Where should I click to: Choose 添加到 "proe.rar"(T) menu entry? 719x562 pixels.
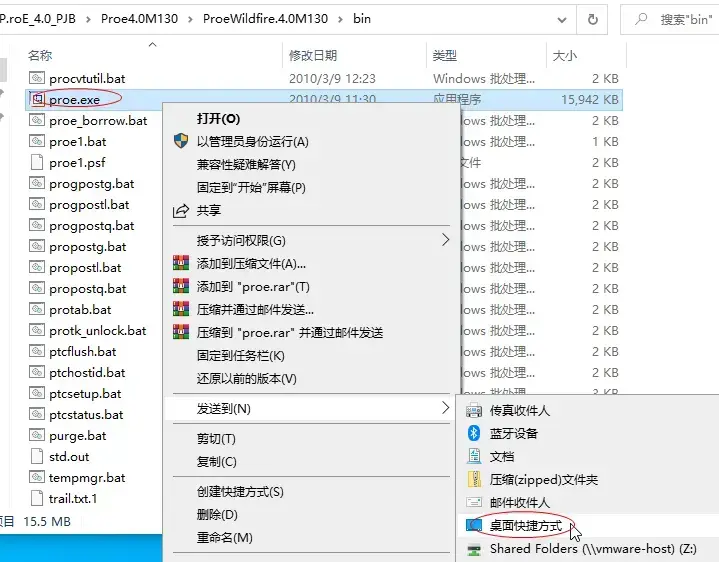[312, 287]
